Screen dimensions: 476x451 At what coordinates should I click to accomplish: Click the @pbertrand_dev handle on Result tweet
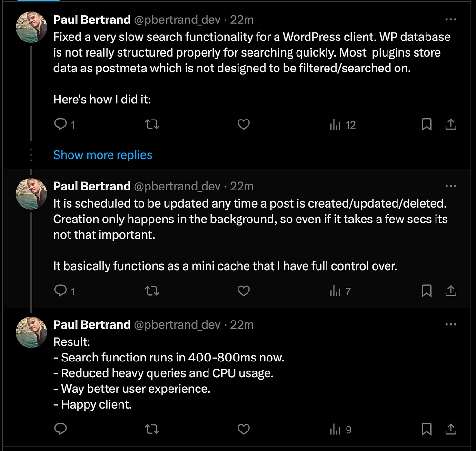pyautogui.click(x=177, y=324)
